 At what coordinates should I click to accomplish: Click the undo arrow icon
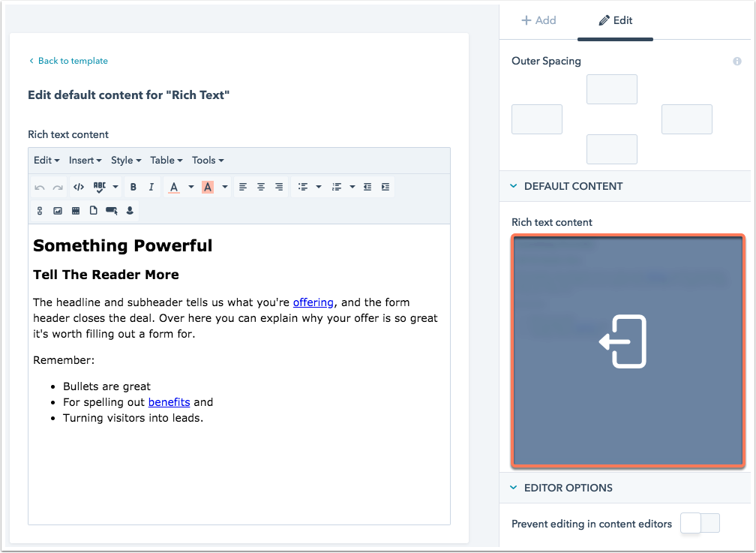point(39,187)
